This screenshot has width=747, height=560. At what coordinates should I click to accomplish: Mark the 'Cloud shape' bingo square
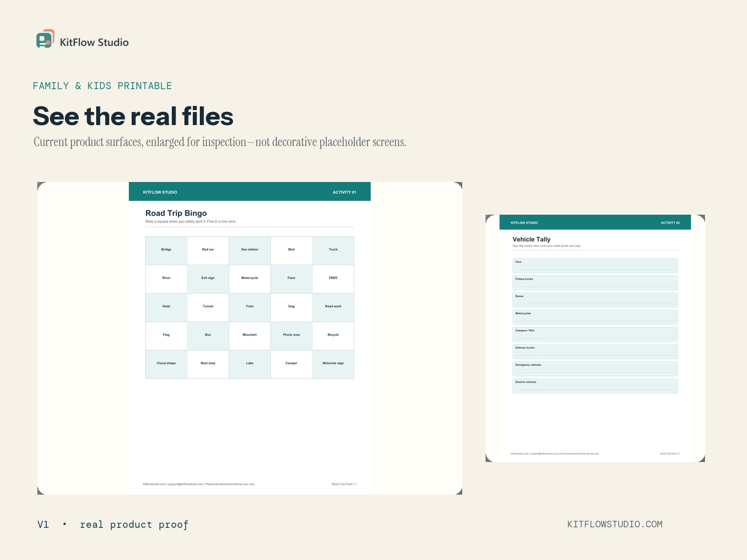coord(166,364)
